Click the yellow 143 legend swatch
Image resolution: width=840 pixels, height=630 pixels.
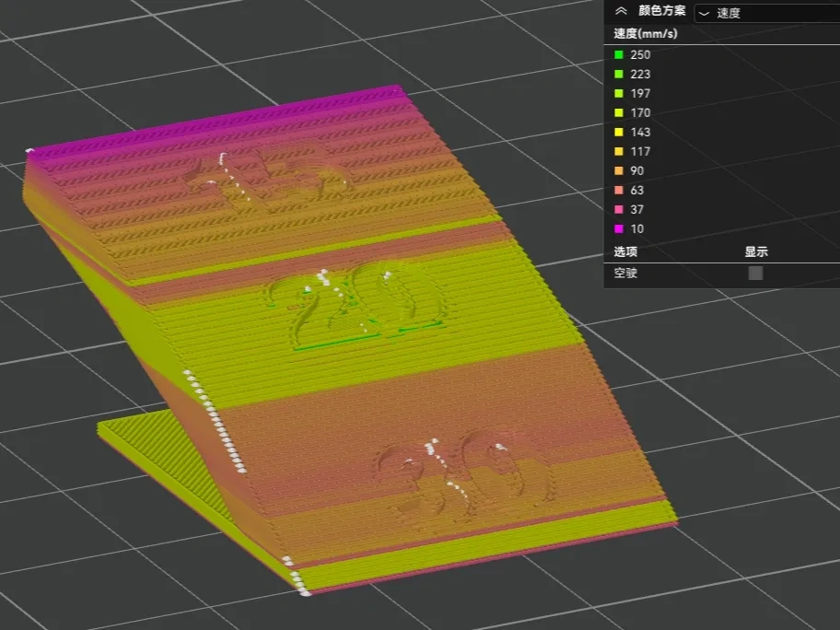619,132
